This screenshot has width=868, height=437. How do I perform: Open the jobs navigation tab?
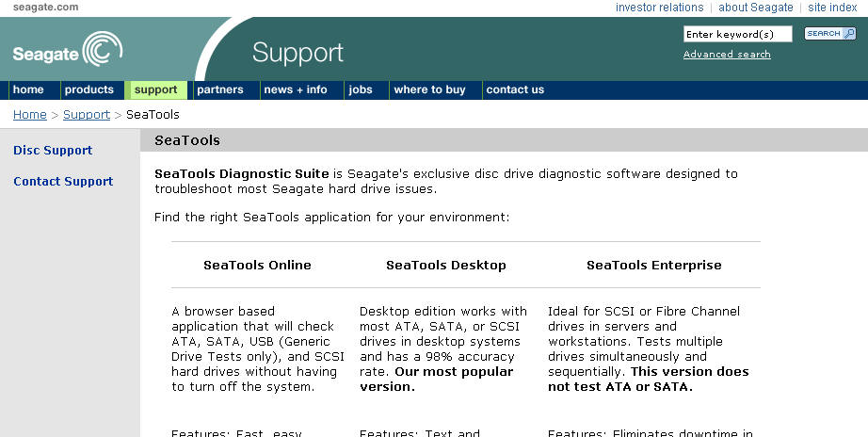point(361,89)
